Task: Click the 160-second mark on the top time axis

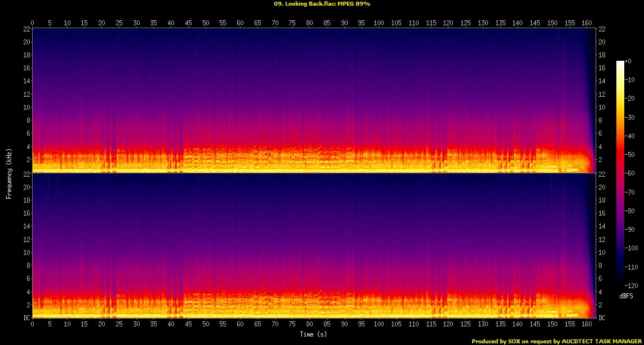Action: pyautogui.click(x=587, y=23)
